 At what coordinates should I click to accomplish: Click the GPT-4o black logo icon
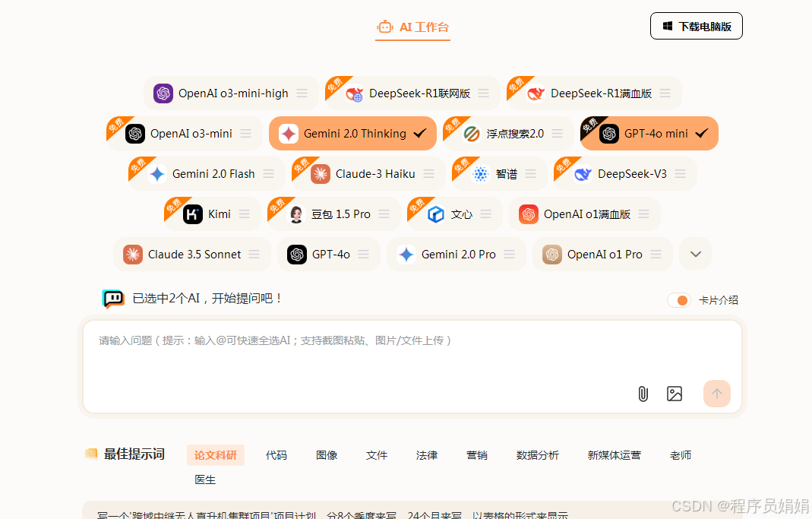point(297,255)
